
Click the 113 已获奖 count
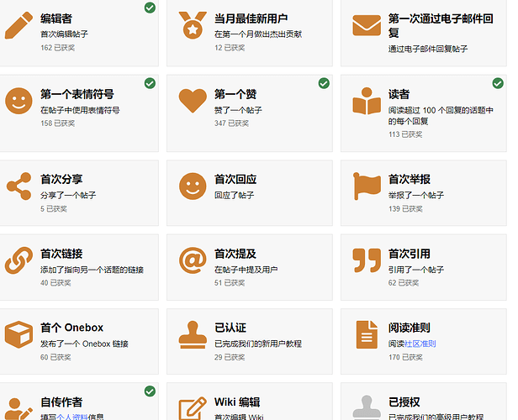[x=405, y=134]
